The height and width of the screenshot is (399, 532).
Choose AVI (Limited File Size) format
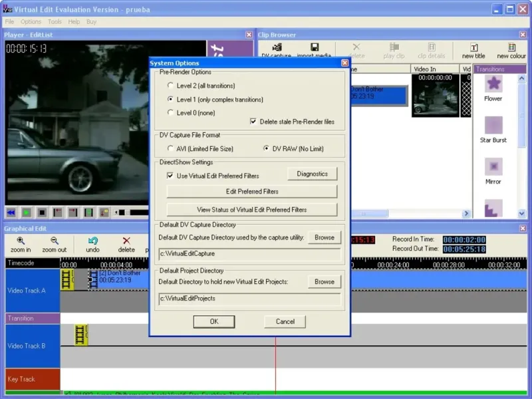click(x=171, y=149)
